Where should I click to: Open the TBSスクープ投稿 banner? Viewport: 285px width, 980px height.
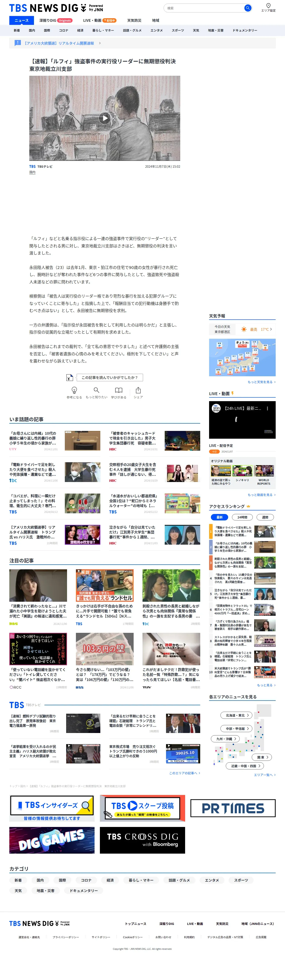pyautogui.click(x=142, y=808)
